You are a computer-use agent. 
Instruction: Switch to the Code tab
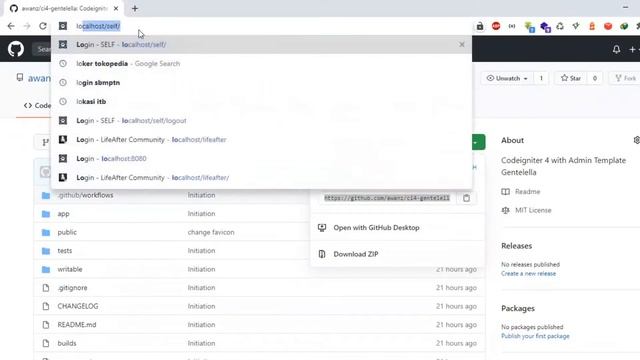tap(37, 105)
